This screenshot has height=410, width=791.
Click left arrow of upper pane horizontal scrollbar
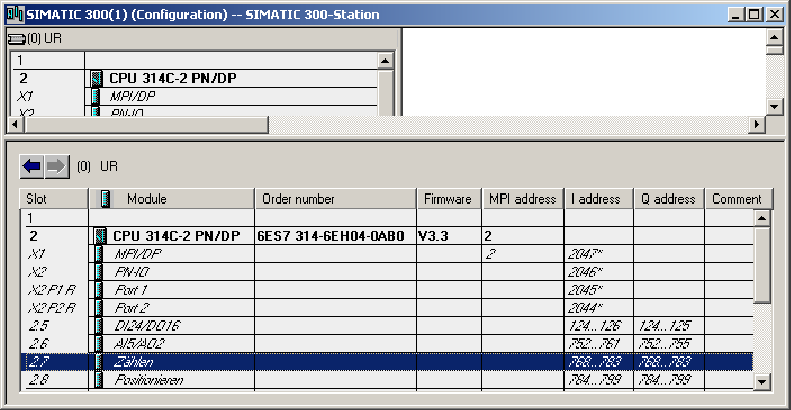pos(16,125)
